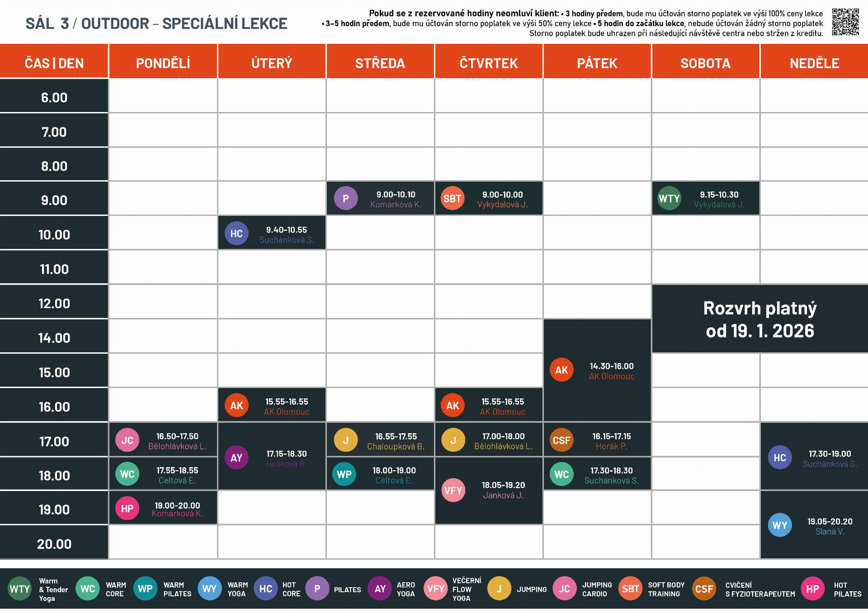Click the VFY icon on Thursday evening
The width and height of the screenshot is (868, 613).
point(453,491)
